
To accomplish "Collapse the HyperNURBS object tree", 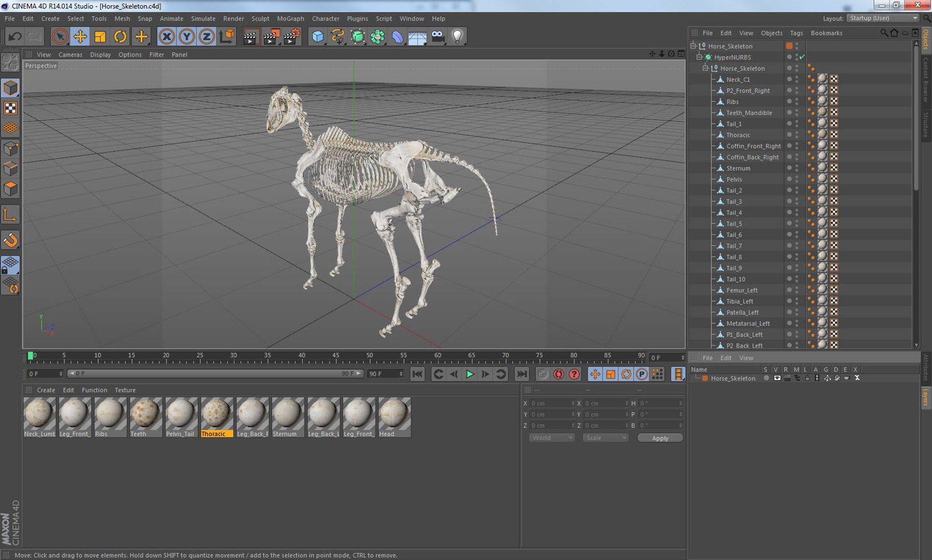I will [700, 57].
